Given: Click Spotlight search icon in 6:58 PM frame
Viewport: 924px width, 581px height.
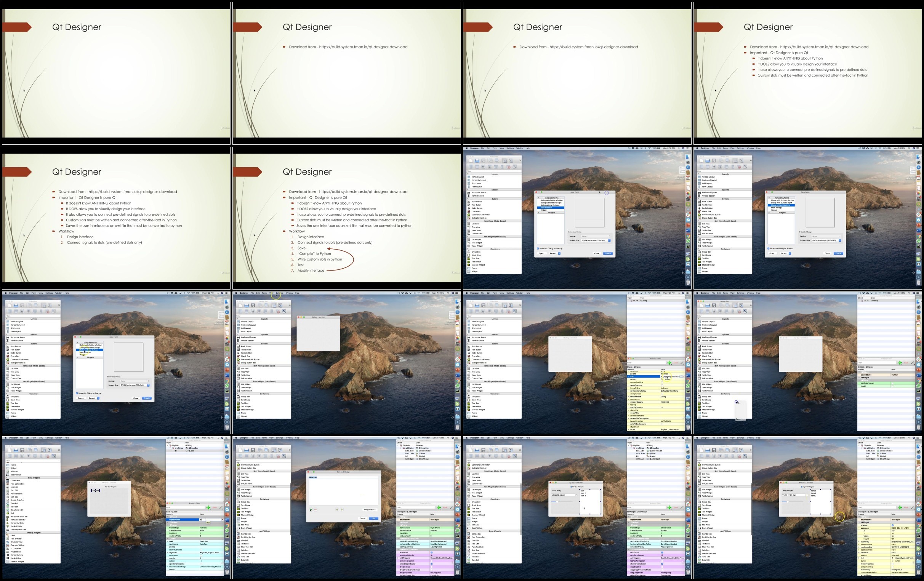Looking at the screenshot, I should tap(679, 148).
